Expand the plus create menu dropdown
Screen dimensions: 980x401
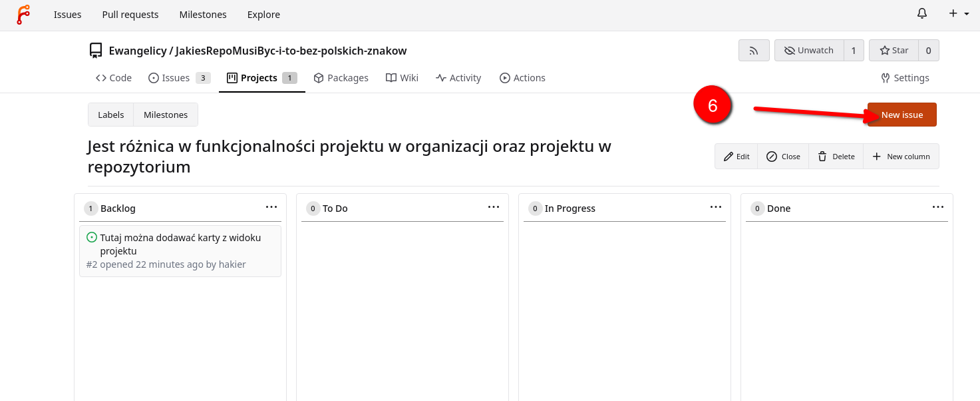point(959,14)
